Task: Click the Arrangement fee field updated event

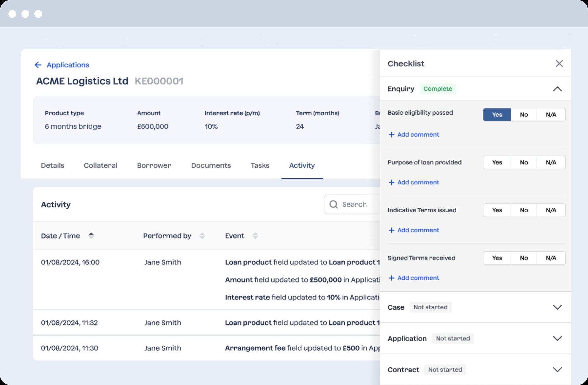Action: pyautogui.click(x=303, y=348)
